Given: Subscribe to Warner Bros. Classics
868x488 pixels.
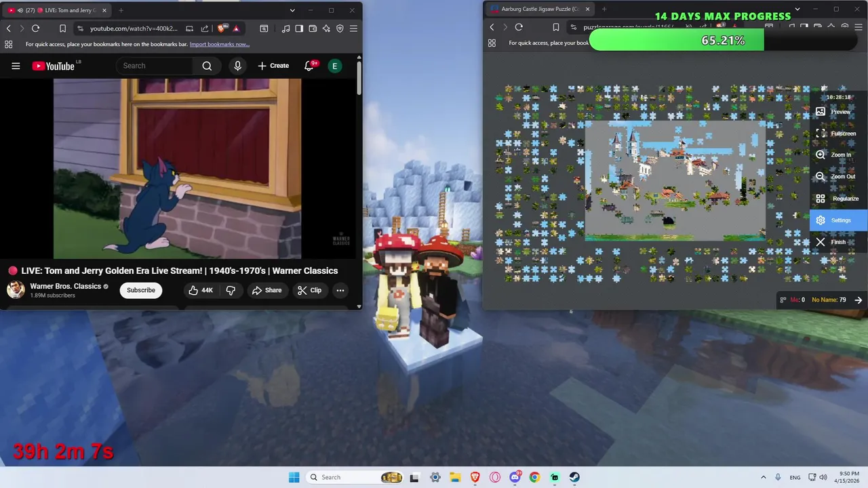Looking at the screenshot, I should pos(141,290).
